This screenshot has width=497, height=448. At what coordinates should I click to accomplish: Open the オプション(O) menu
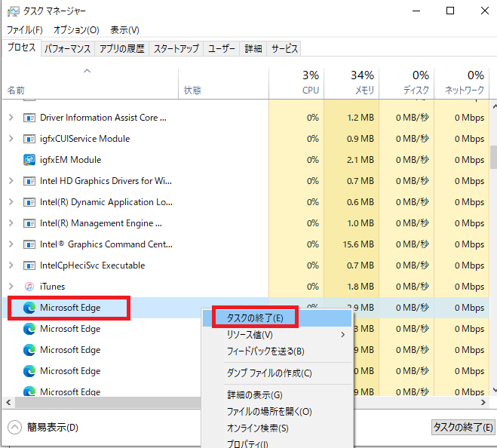(76, 30)
